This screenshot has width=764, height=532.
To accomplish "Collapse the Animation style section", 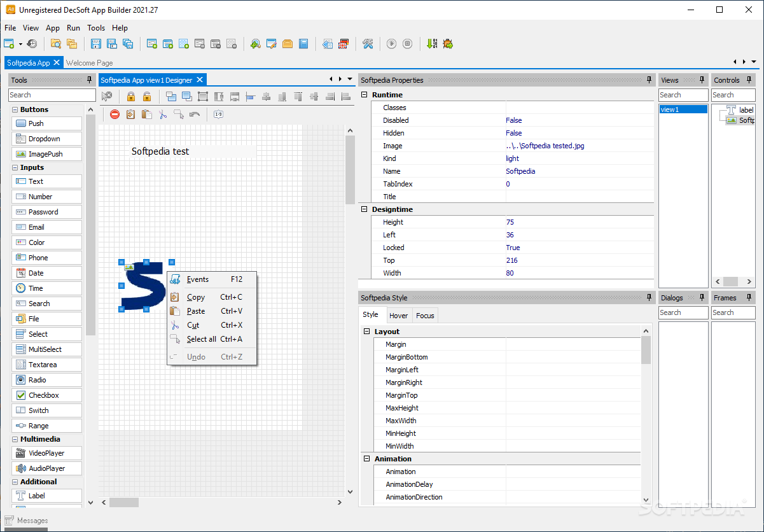I will pyautogui.click(x=366, y=459).
